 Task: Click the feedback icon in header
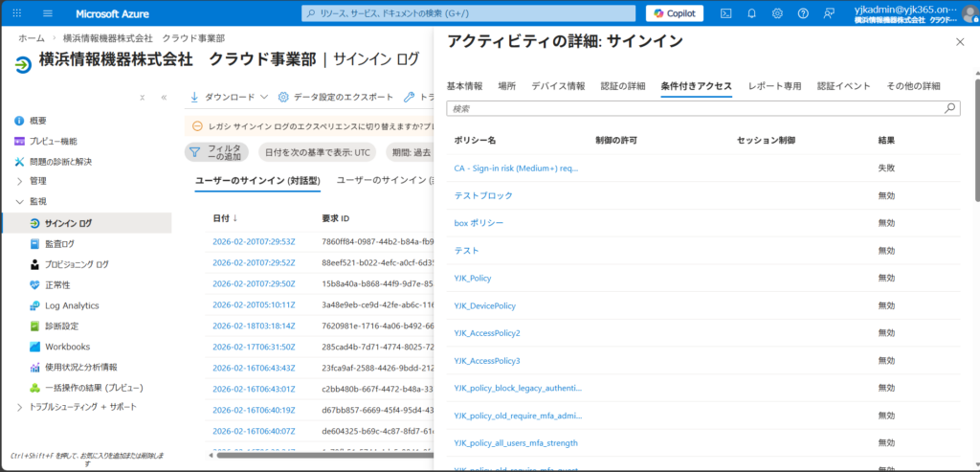pyautogui.click(x=828, y=13)
